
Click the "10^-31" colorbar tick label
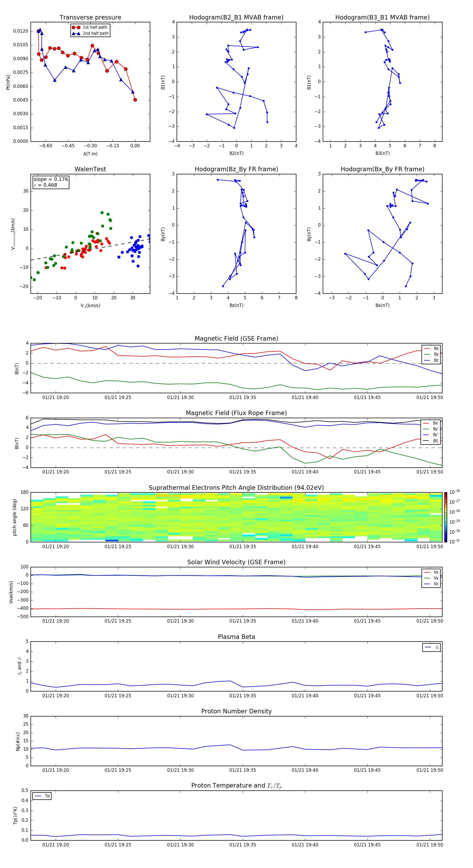(455, 542)
